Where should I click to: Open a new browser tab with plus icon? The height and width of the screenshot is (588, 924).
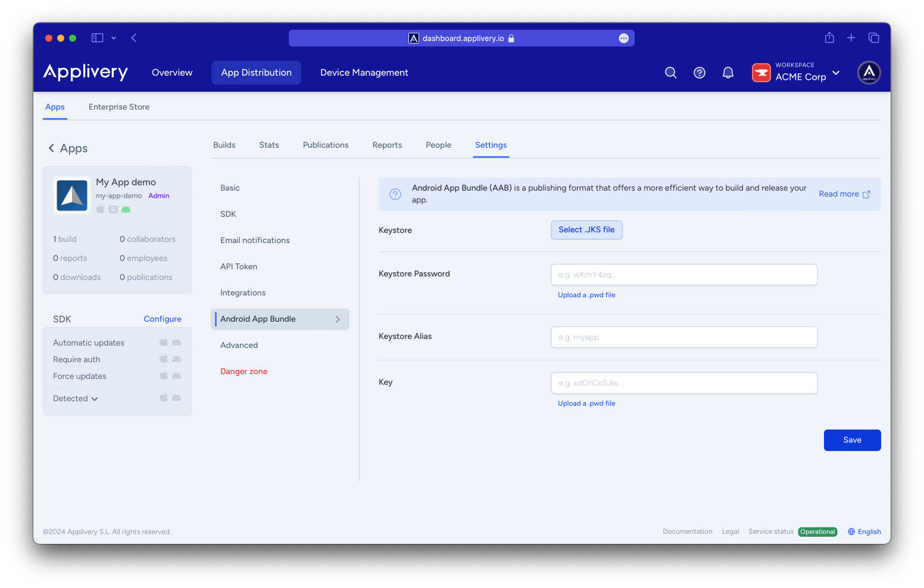[851, 38]
